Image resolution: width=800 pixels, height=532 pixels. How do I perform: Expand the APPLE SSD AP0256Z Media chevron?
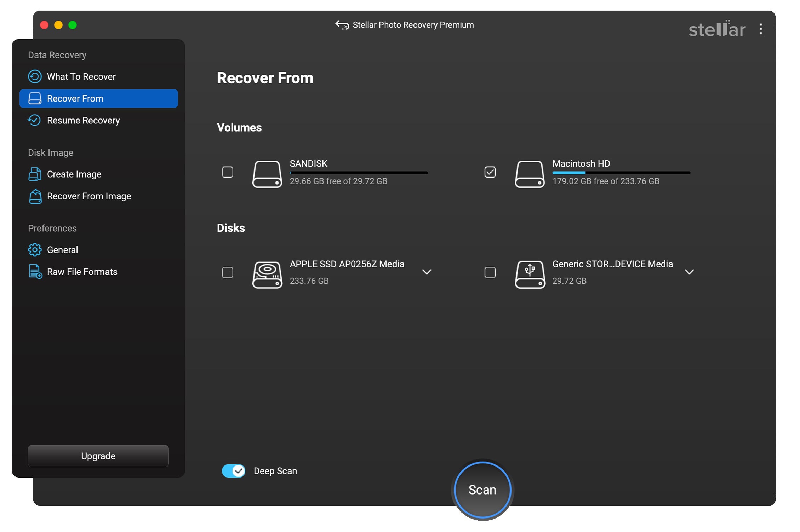point(427,272)
